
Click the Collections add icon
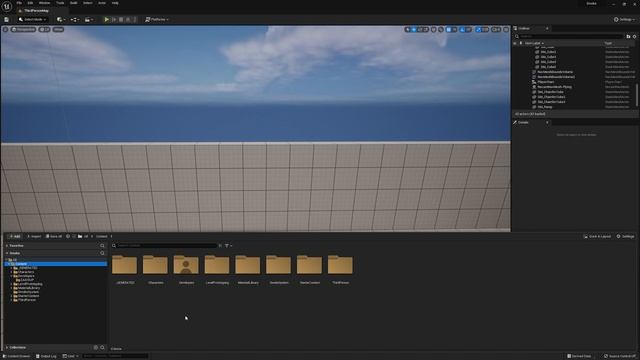pyautogui.click(x=96, y=348)
